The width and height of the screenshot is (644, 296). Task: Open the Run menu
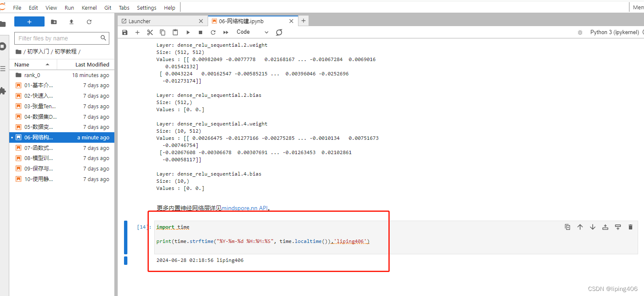point(69,8)
